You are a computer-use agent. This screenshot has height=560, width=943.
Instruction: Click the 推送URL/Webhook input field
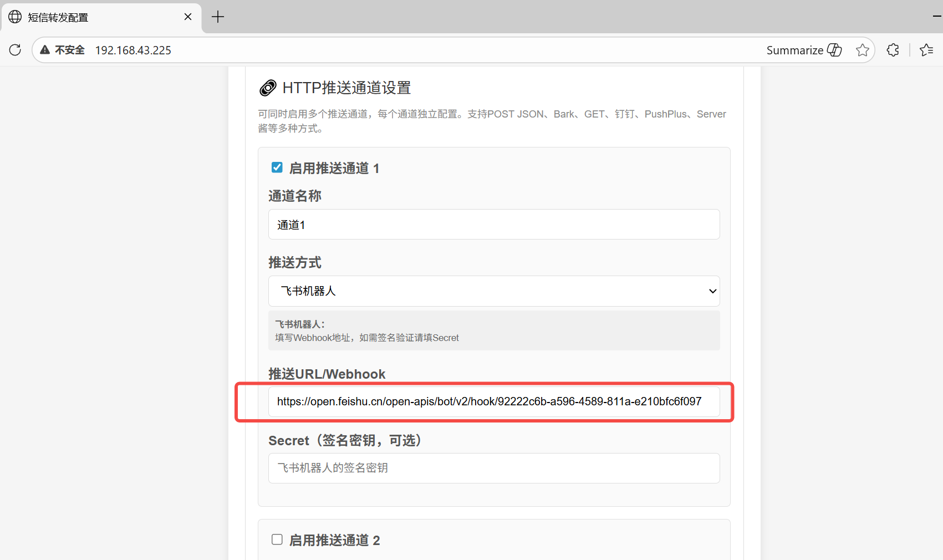click(x=493, y=401)
